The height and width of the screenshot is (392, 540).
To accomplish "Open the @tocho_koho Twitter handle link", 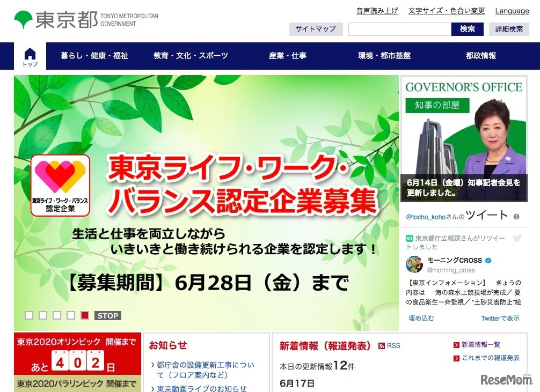I will [426, 217].
